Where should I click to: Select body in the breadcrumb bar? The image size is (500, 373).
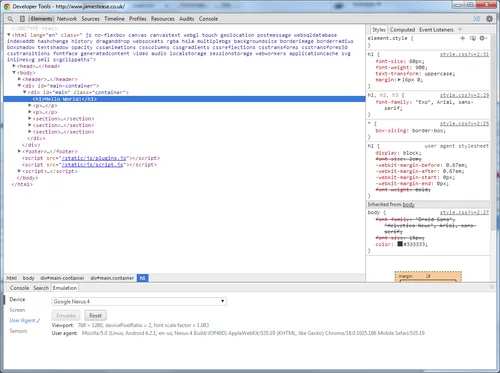[x=29, y=278]
